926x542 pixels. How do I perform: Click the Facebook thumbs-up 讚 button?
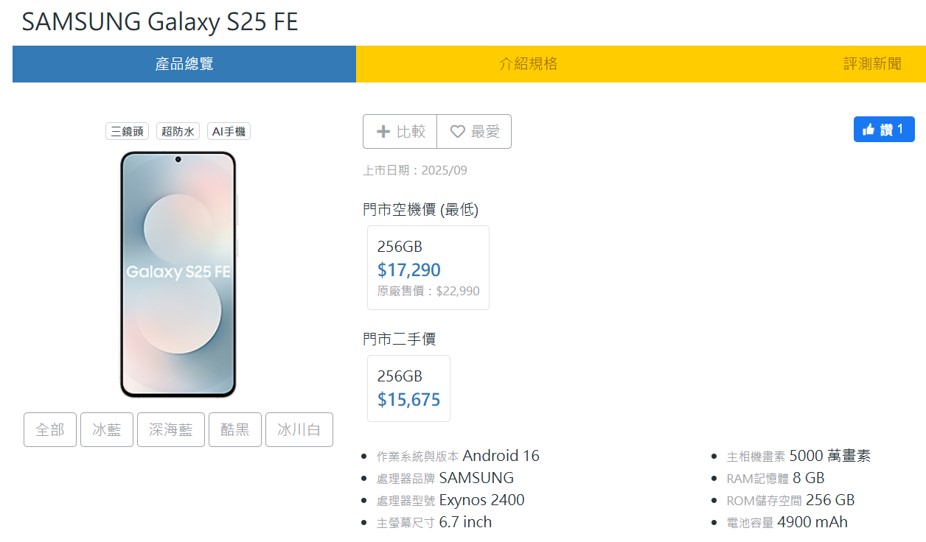coord(883,129)
